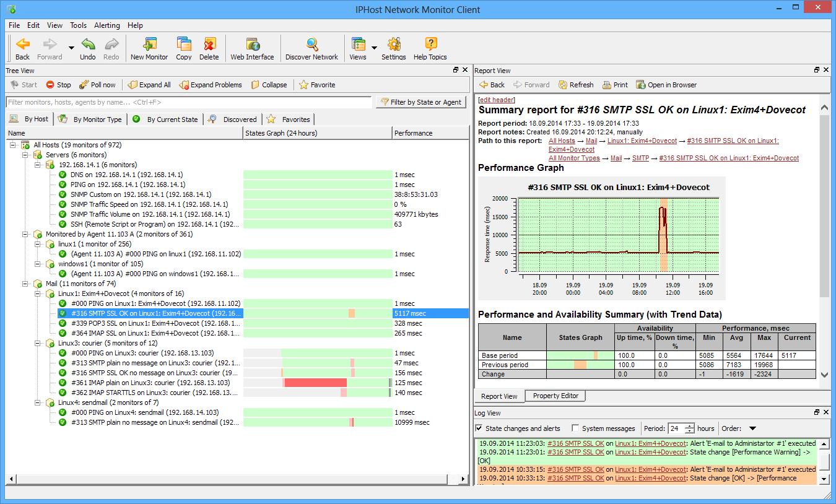Click monitor filter search field
The width and height of the screenshot is (836, 504).
[189, 102]
